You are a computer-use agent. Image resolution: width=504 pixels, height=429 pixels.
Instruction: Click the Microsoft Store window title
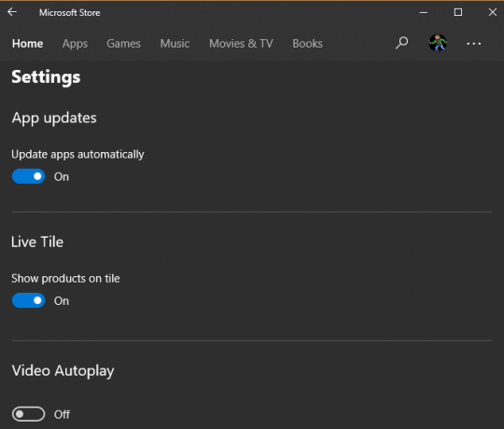point(69,12)
